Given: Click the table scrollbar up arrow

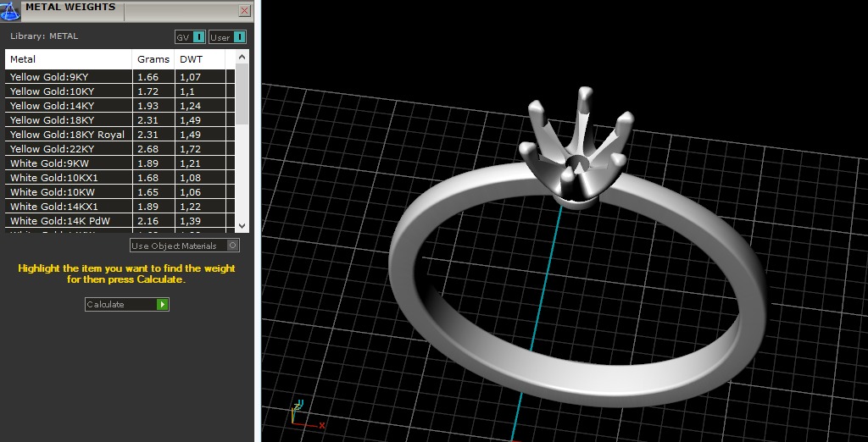Looking at the screenshot, I should [242, 57].
